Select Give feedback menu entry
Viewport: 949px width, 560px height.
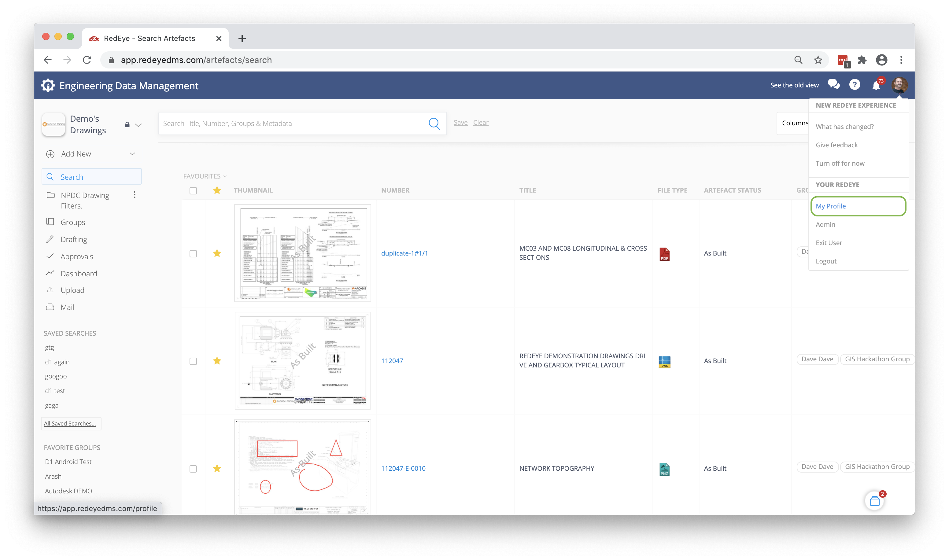(836, 145)
